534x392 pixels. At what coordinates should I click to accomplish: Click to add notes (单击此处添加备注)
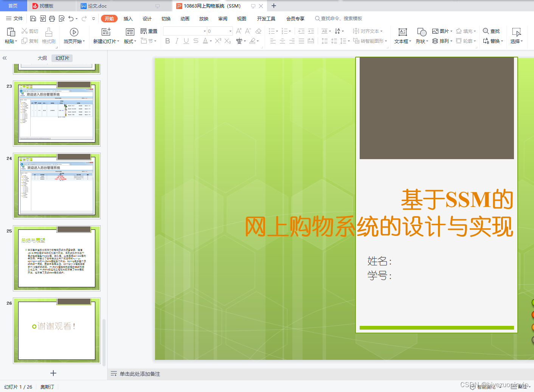pos(140,374)
